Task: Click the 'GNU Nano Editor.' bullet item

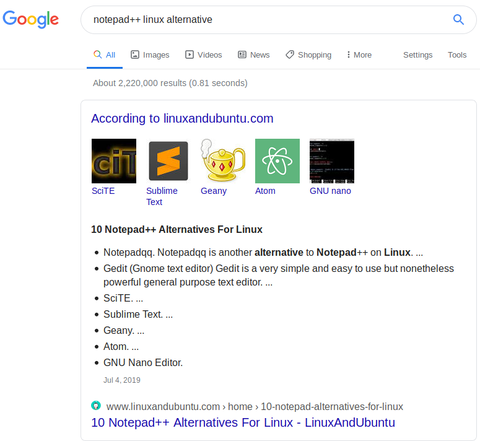Action: 143,362
